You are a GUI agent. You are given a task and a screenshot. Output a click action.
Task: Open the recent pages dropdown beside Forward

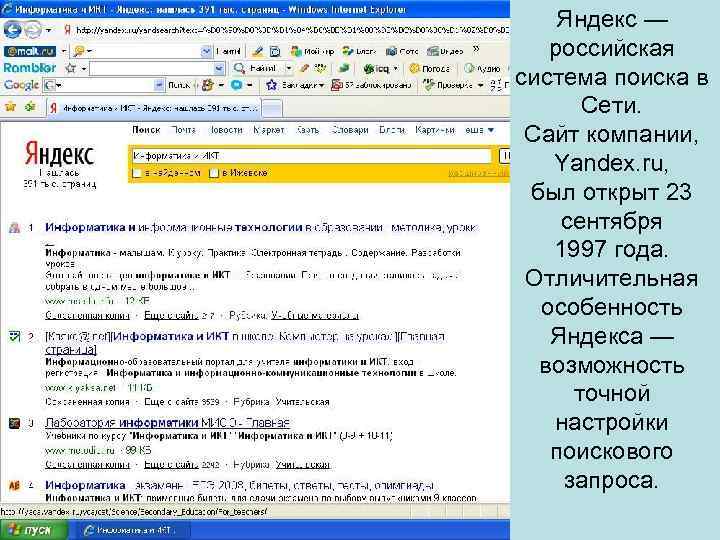(x=48, y=31)
